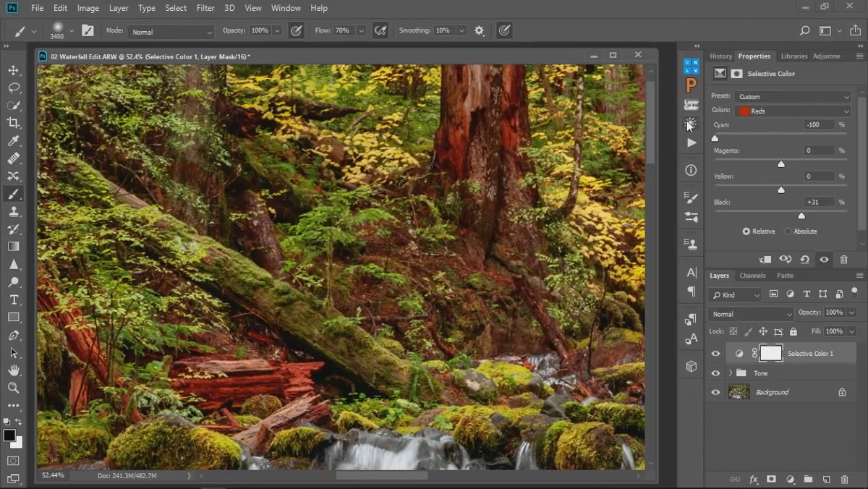Open the Share button in options bar
The image size is (868, 489).
(x=855, y=30)
